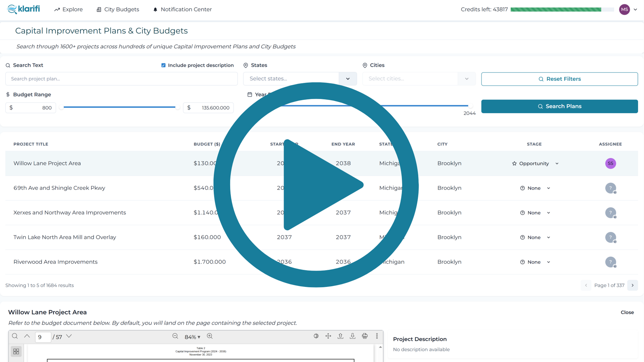Open the Explore navigation tab
The image size is (644, 362).
pyautogui.click(x=68, y=9)
